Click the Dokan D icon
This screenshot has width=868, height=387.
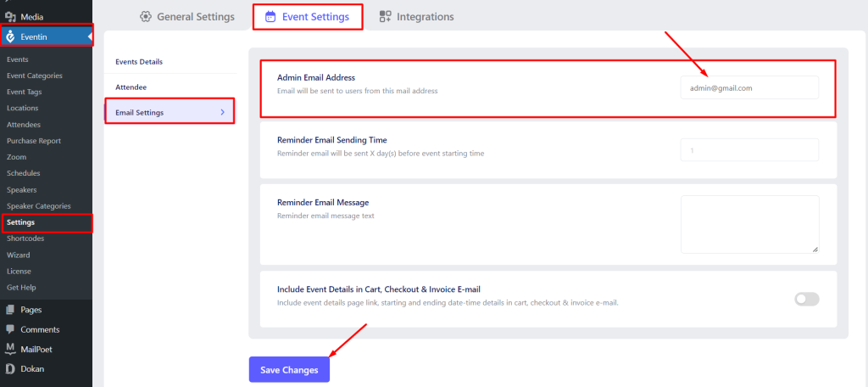pos(10,368)
